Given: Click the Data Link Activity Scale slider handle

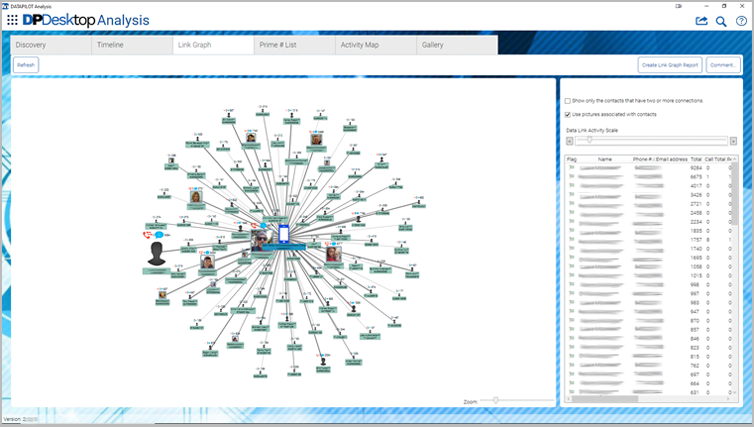Looking at the screenshot, I should 589,141.
